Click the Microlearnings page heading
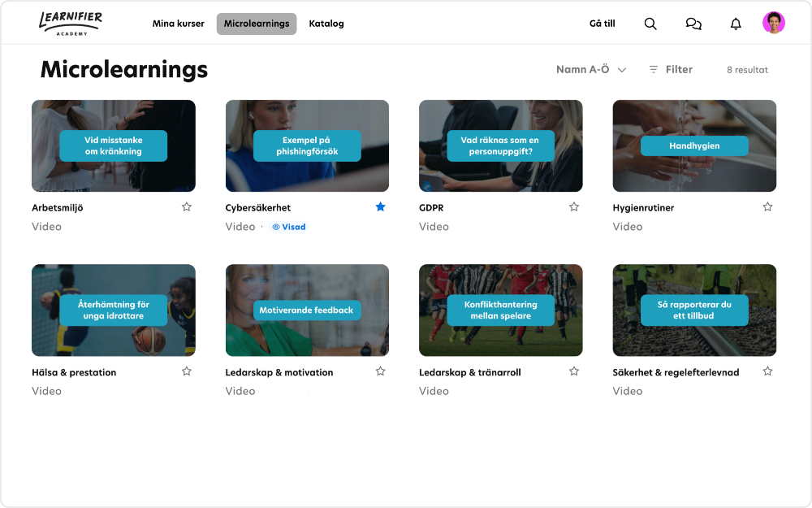This screenshot has height=508, width=812. click(x=124, y=69)
